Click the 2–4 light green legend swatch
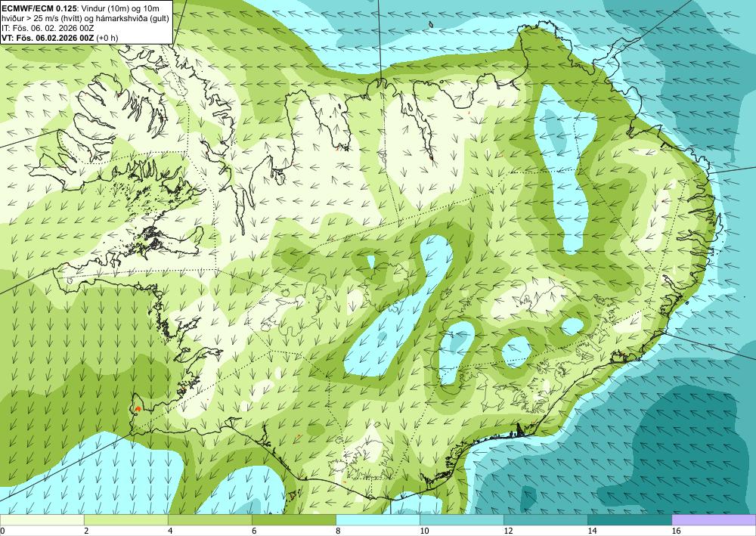Image resolution: width=756 pixels, height=536 pixels. coord(125,520)
